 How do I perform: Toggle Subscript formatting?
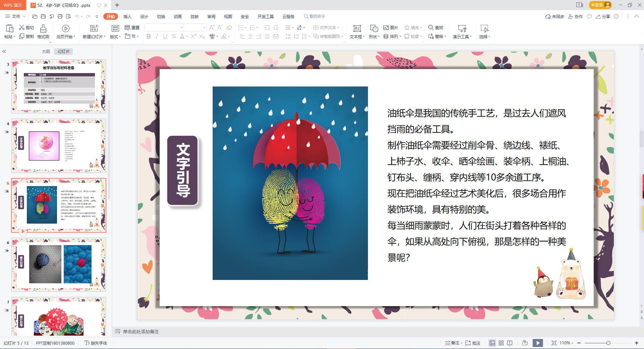pos(202,36)
